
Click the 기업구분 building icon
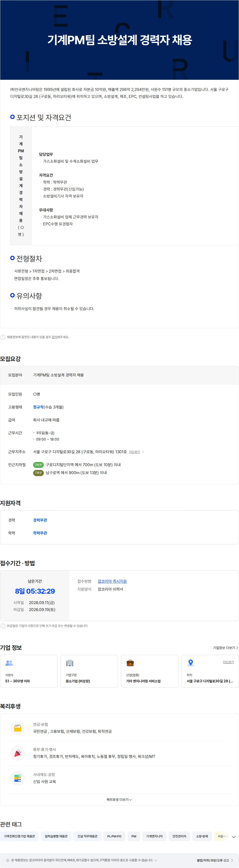(x=69, y=663)
